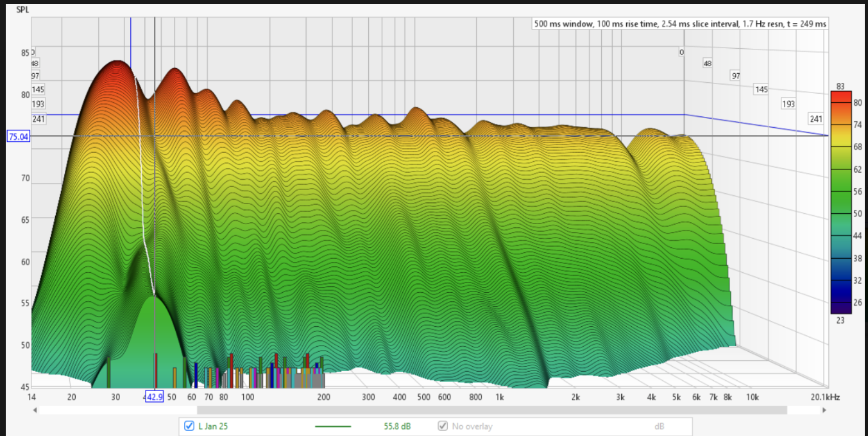Click the L Jan 25 measurement name
Viewport: 868px width, 436px height.
[x=214, y=426]
